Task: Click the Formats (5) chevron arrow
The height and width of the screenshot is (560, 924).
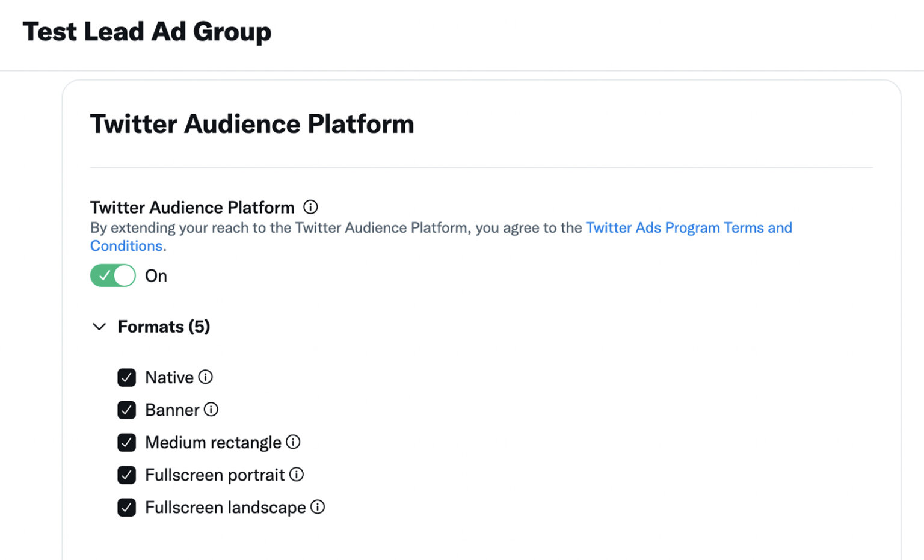Action: (x=99, y=327)
